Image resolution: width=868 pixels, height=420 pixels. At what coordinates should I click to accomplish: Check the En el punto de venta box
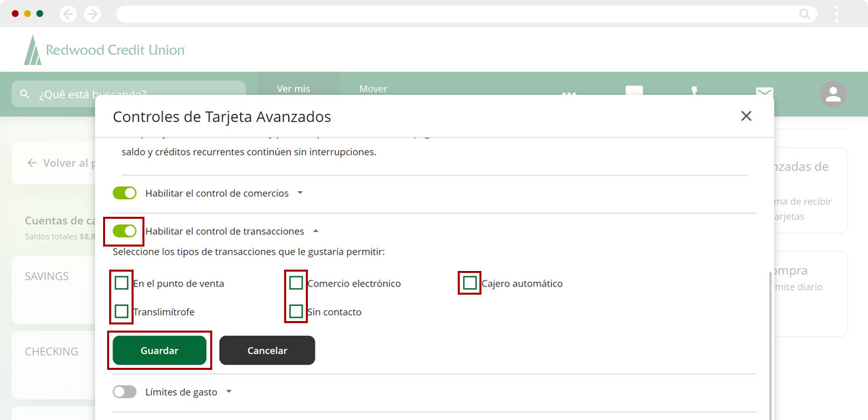pyautogui.click(x=121, y=283)
